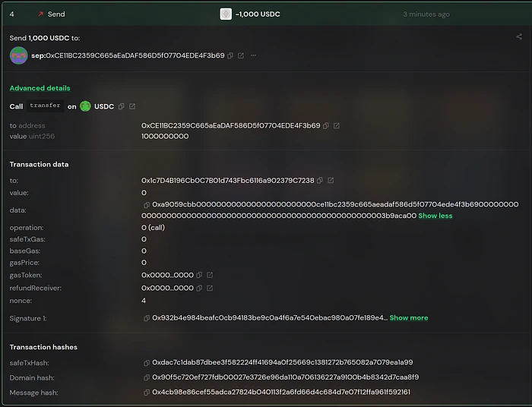Copy the safeTxHash value
The width and height of the screenshot is (532, 407).
pos(146,363)
